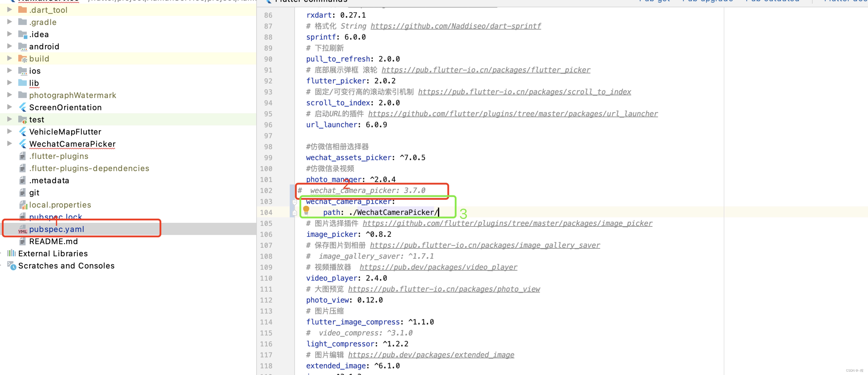Select pubspec.yaml in project tree
Image resolution: width=868 pixels, height=375 pixels.
coord(57,229)
